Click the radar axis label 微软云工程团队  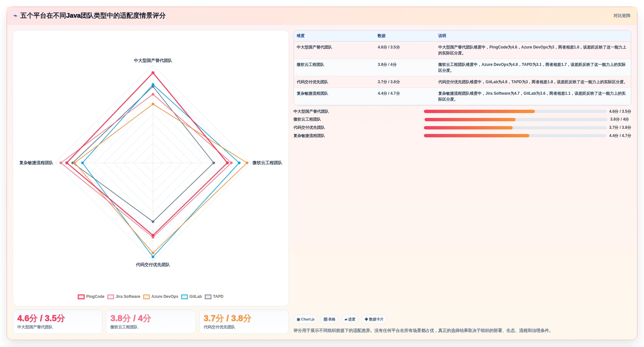(267, 163)
